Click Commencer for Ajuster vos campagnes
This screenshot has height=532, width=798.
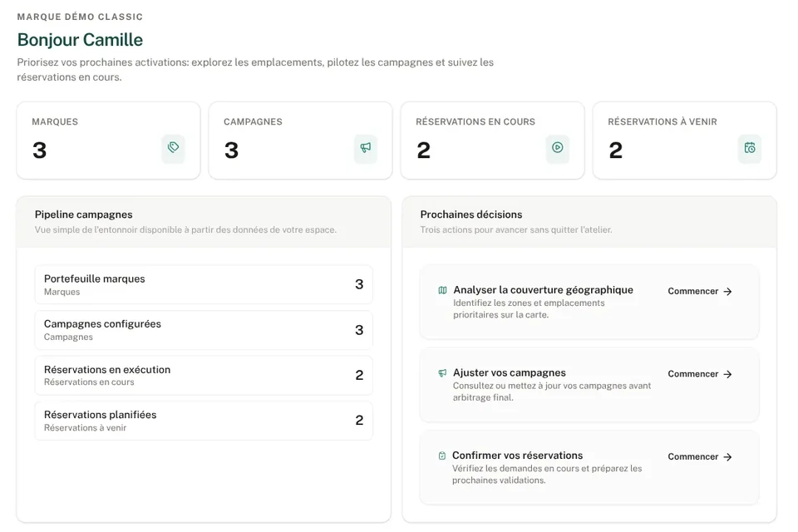700,374
